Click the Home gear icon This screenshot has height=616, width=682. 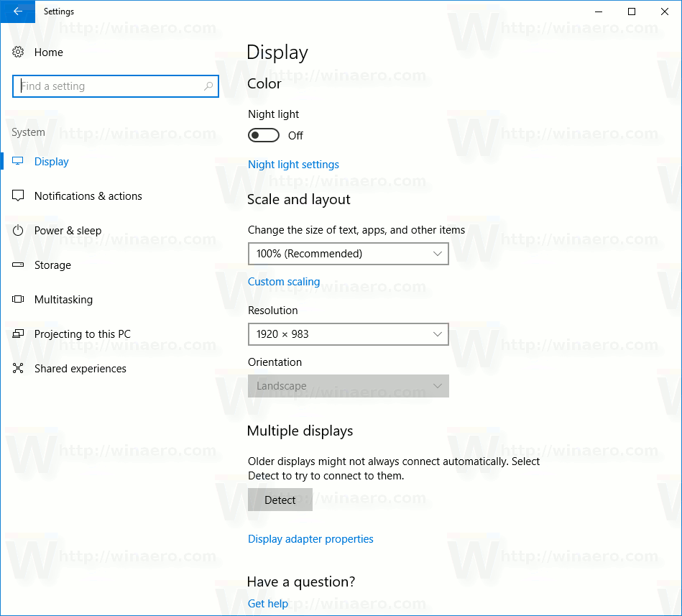click(x=17, y=52)
